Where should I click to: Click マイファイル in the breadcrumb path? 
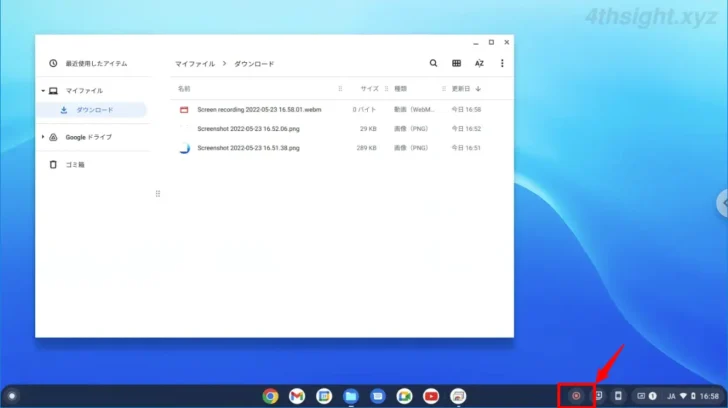coord(195,64)
